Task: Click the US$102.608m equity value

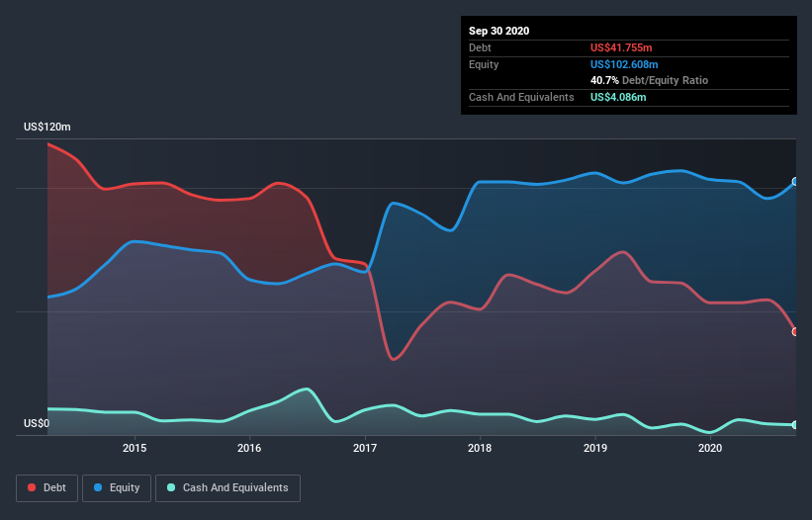Action: (624, 64)
